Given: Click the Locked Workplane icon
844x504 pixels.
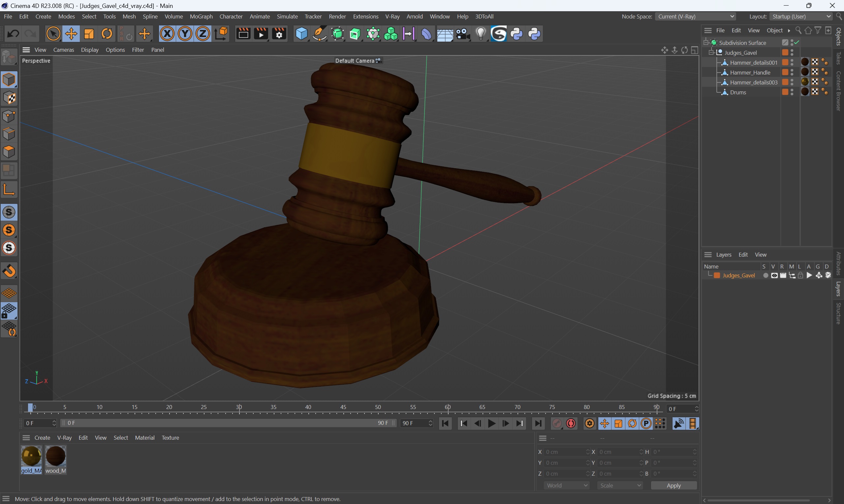Looking at the screenshot, I should (9, 311).
